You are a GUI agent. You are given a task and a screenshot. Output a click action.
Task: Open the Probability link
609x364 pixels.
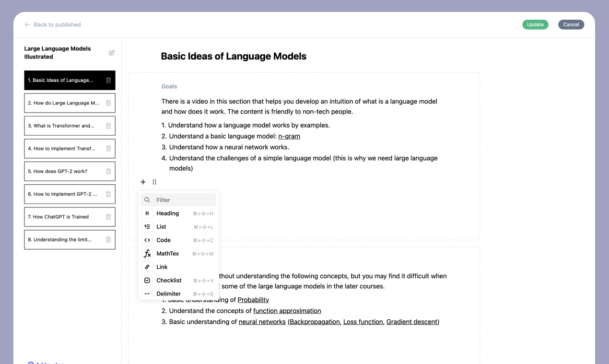tap(253, 300)
